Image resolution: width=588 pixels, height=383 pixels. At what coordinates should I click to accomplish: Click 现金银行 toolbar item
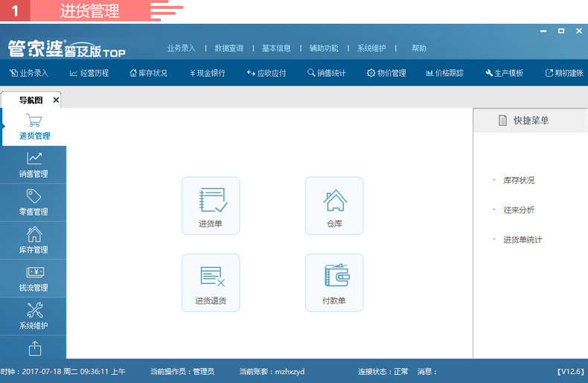(x=208, y=73)
